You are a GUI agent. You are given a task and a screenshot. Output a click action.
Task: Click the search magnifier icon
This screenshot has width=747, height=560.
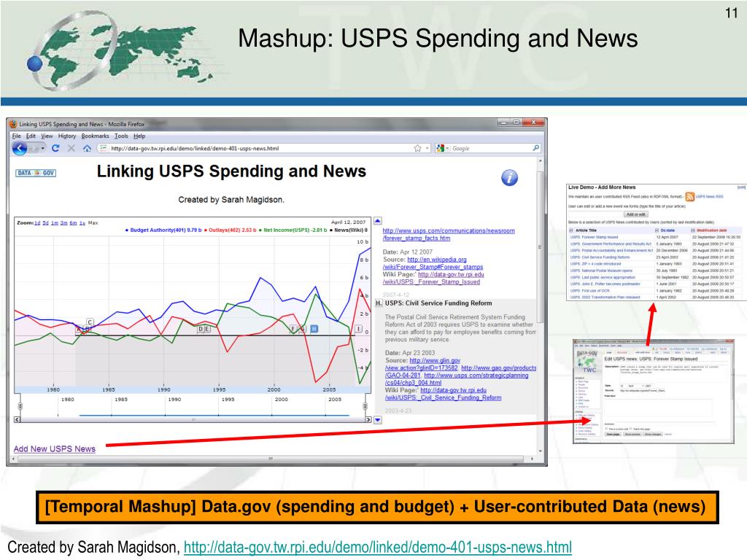[536, 148]
